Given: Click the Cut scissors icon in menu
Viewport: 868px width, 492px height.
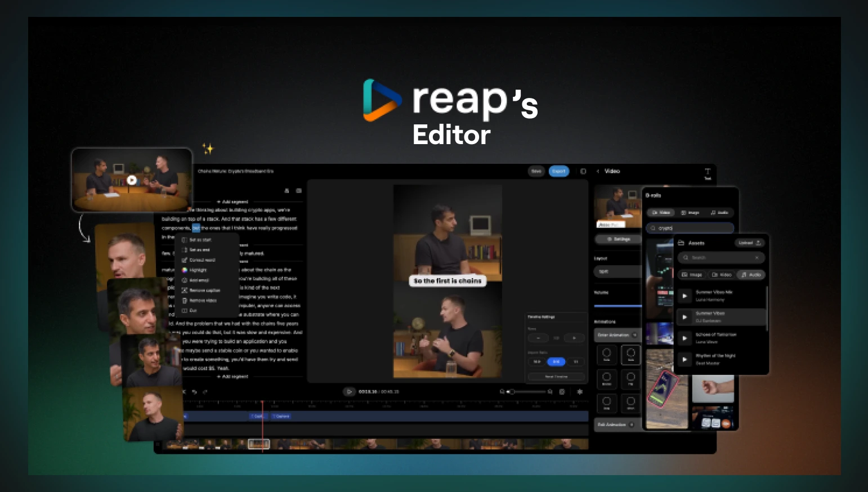Looking at the screenshot, I should [x=184, y=311].
